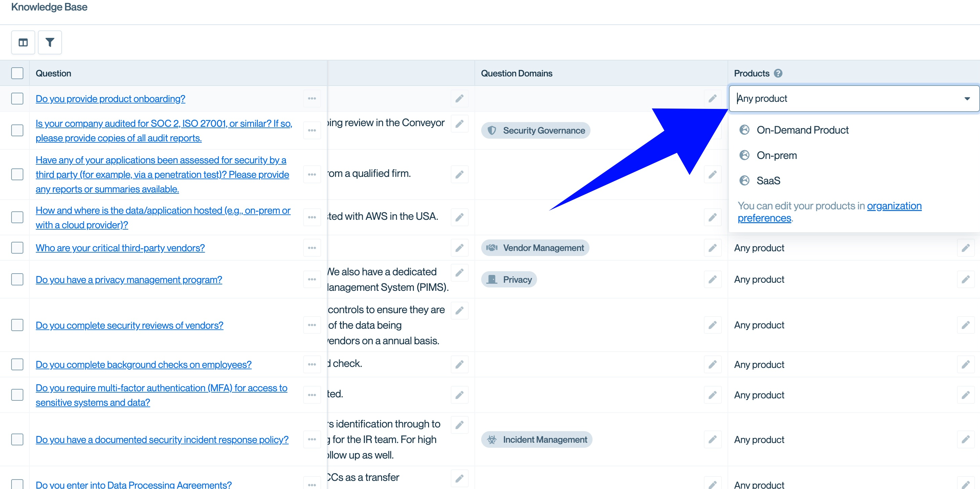Tick checkbox for MFA question row
This screenshot has height=489, width=980.
(x=17, y=395)
